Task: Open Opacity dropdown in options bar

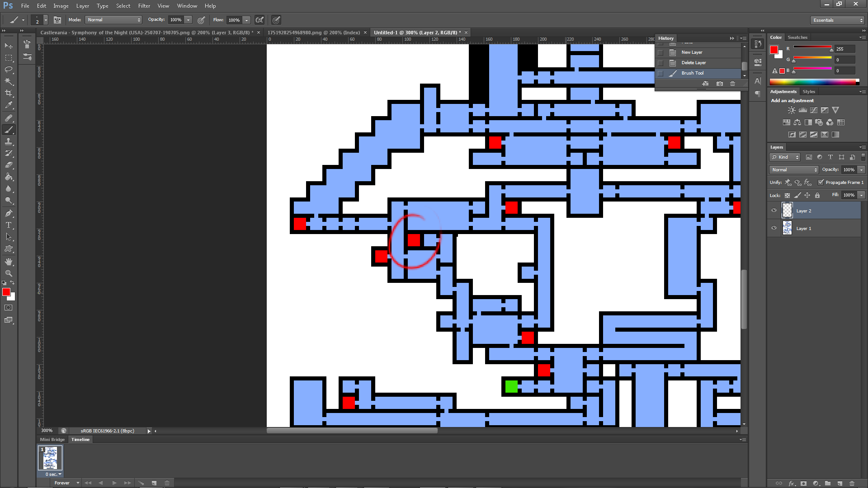Action: pyautogui.click(x=189, y=20)
